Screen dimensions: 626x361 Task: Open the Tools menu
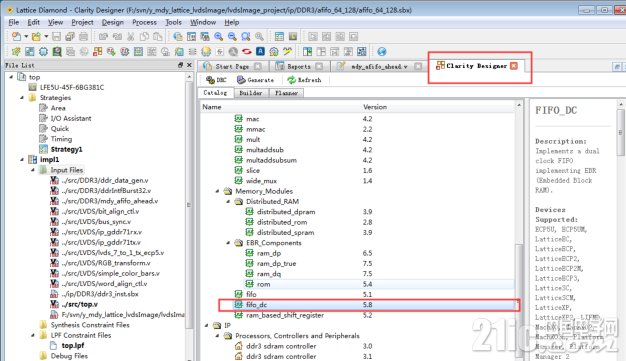click(173, 22)
